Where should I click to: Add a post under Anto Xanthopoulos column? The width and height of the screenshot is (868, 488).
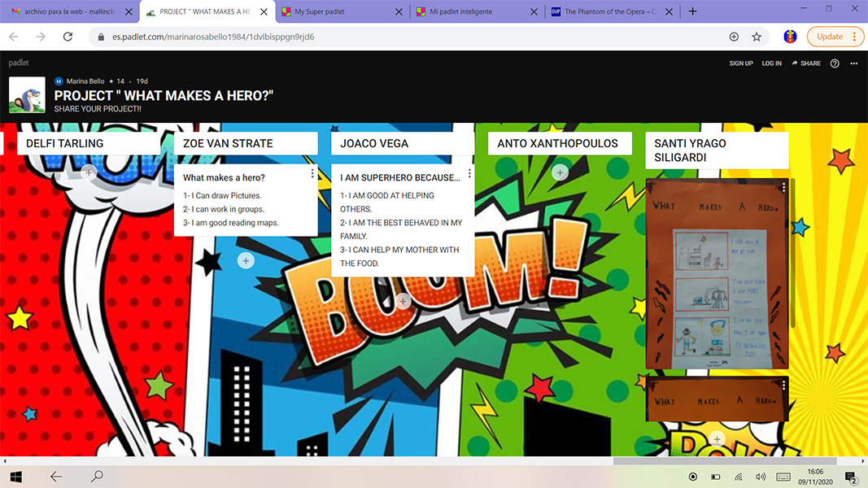click(560, 172)
